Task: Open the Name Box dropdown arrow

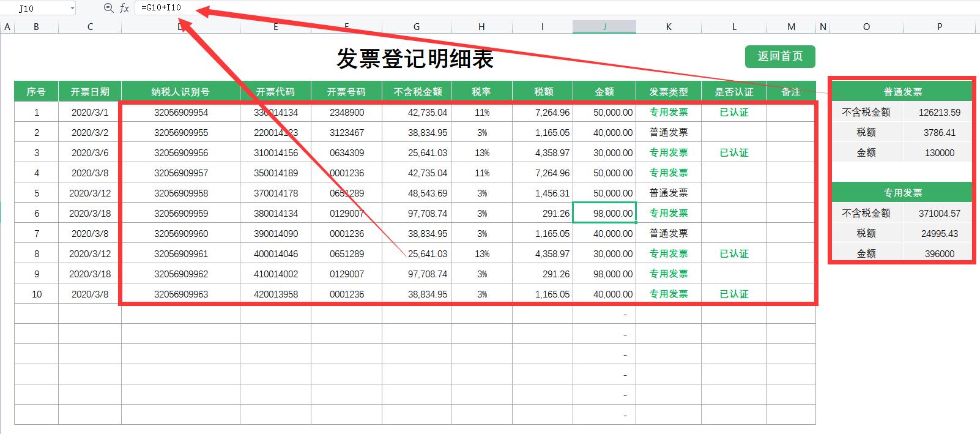Action: tap(72, 9)
